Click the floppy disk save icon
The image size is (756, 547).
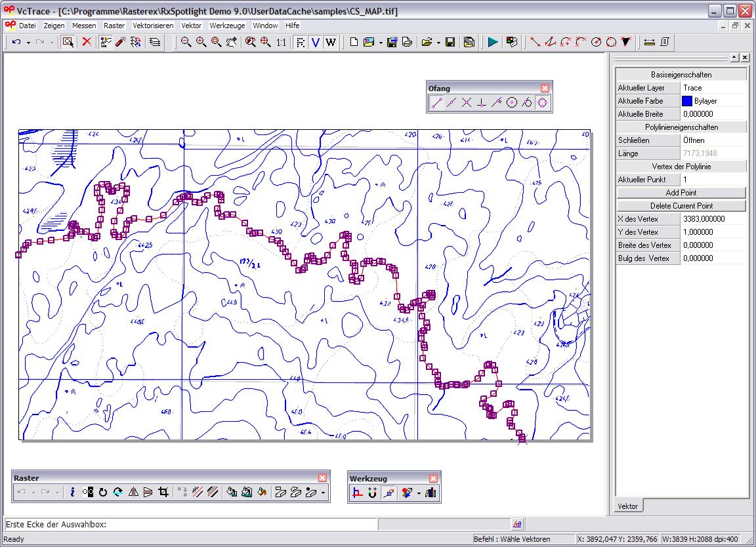coord(450,42)
